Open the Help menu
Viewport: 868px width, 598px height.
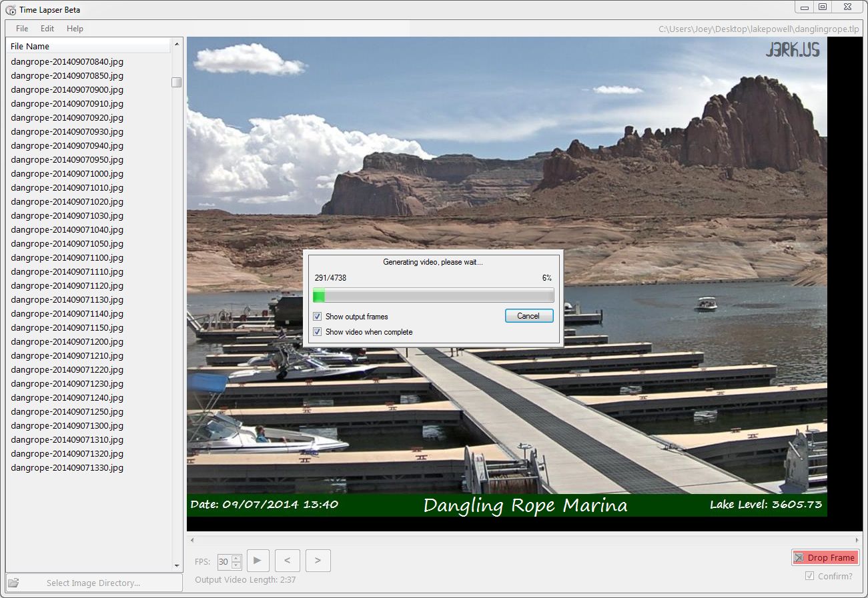pyautogui.click(x=75, y=29)
